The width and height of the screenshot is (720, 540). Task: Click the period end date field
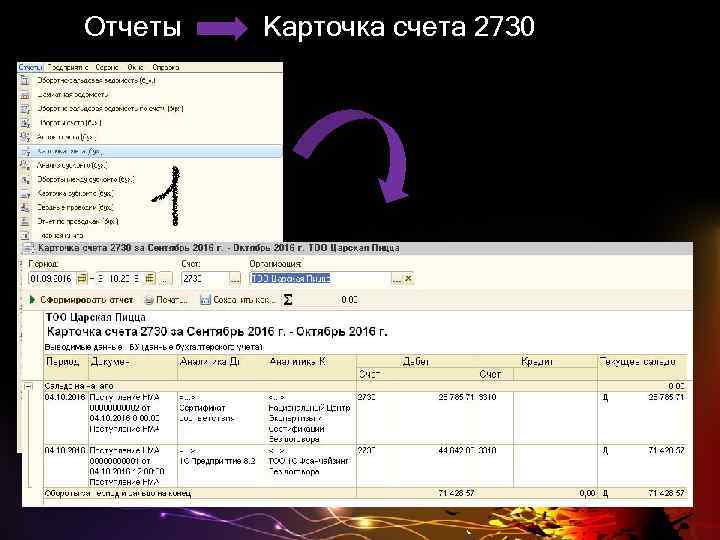coord(119,278)
